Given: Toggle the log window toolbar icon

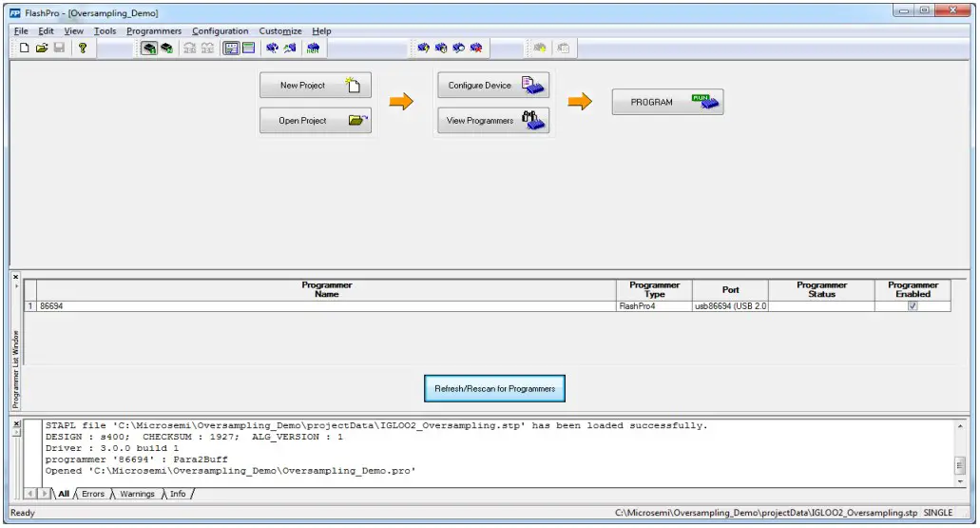Looking at the screenshot, I should pos(249,49).
